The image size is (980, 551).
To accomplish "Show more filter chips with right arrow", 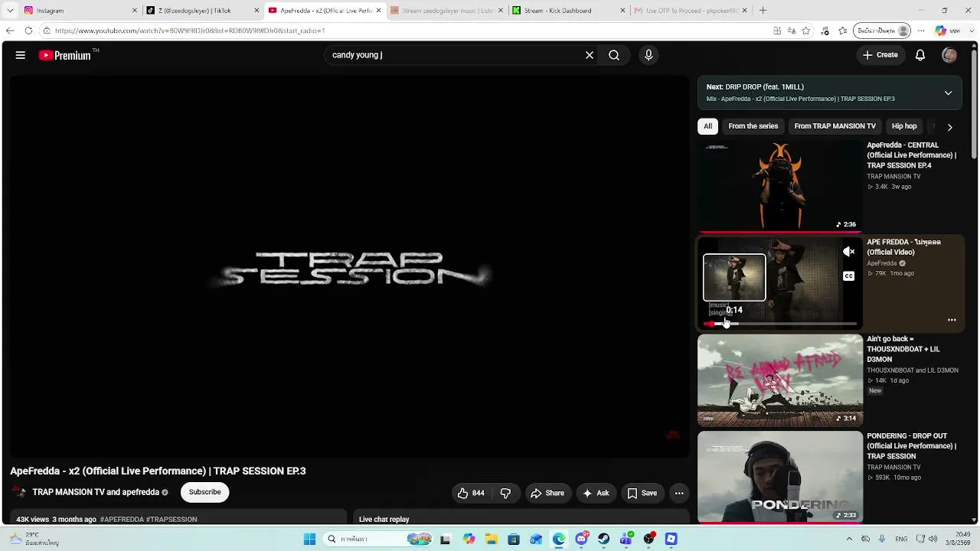I will click(949, 127).
